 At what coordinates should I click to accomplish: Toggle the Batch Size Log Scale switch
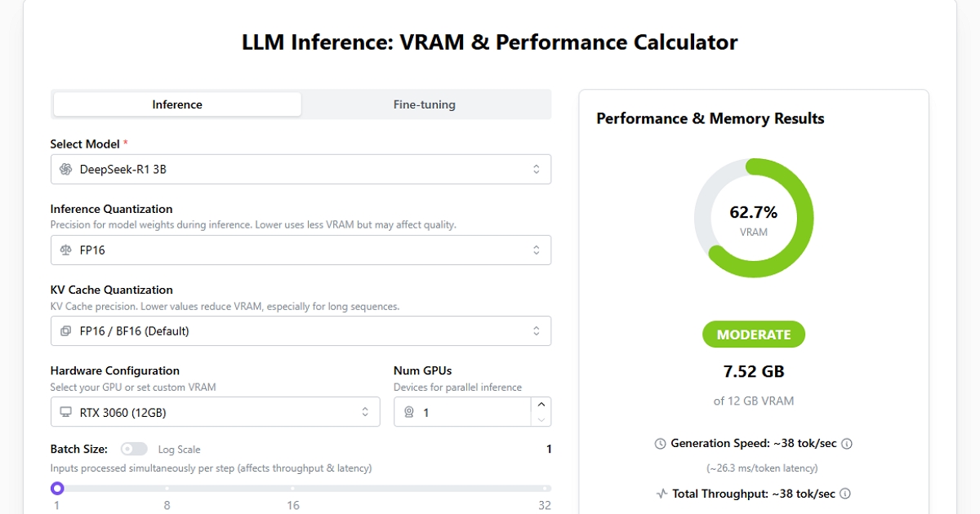134,449
